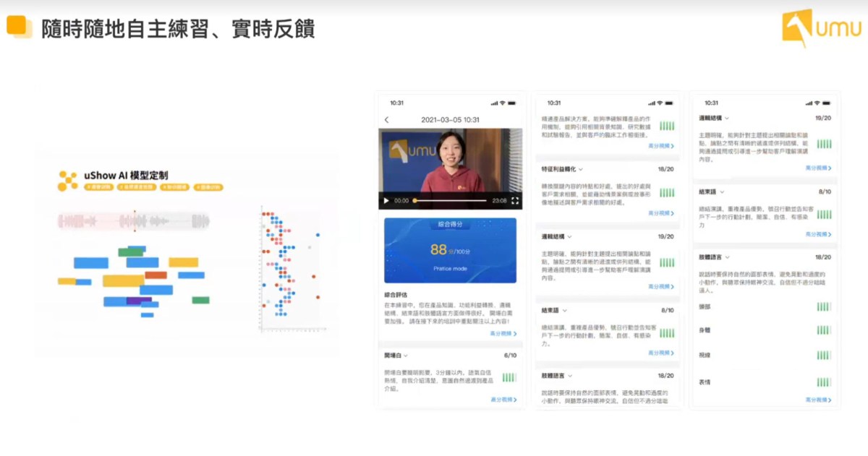Image resolution: width=868 pixels, height=456 pixels.
Task: Click the 綜合得分 label on the score card
Action: tap(450, 224)
